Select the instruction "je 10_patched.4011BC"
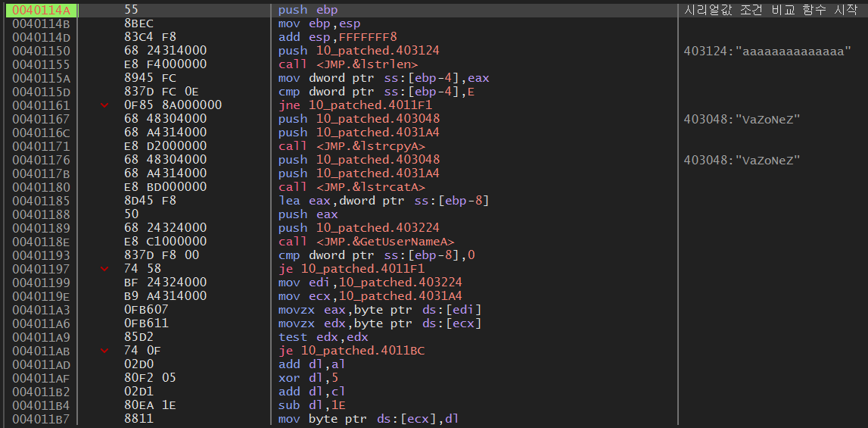 click(351, 351)
